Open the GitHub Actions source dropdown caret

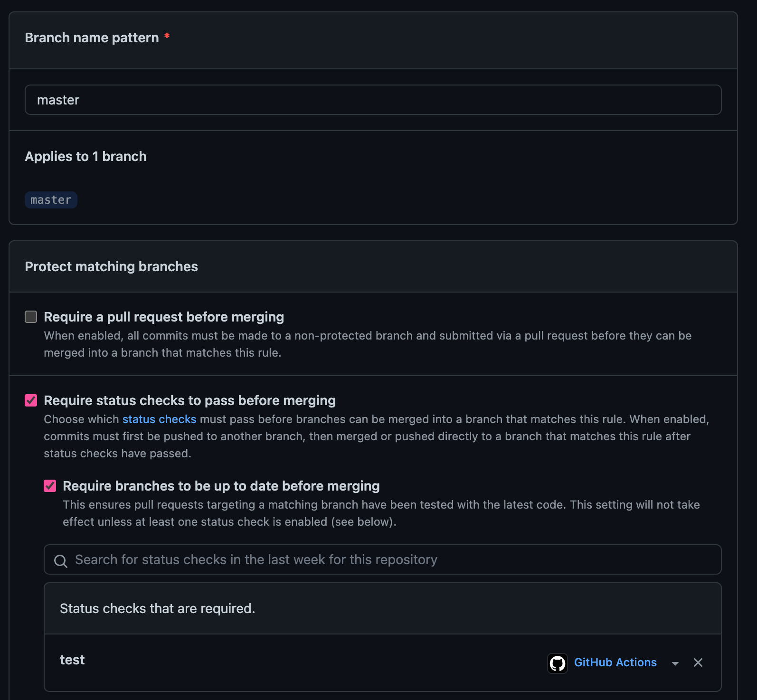675,663
